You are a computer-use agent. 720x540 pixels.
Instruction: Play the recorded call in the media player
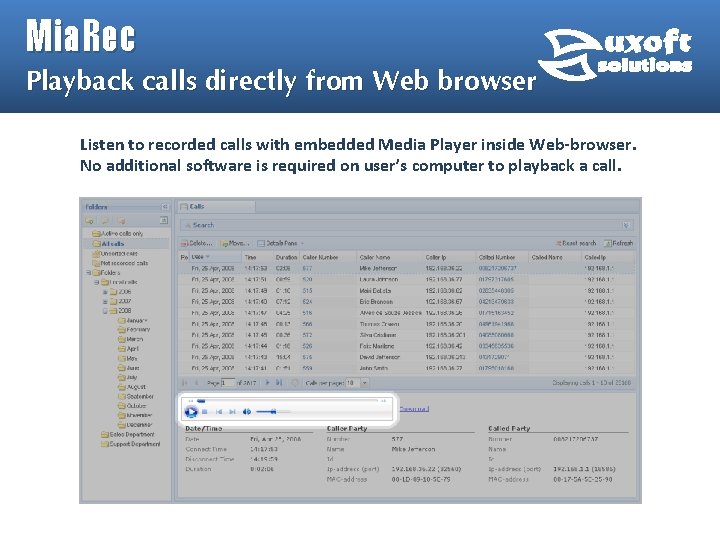click(x=191, y=412)
